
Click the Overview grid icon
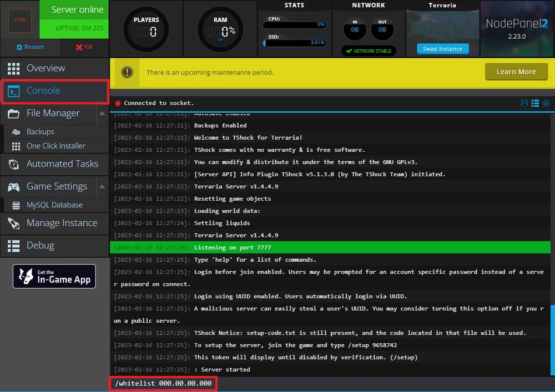(x=14, y=69)
